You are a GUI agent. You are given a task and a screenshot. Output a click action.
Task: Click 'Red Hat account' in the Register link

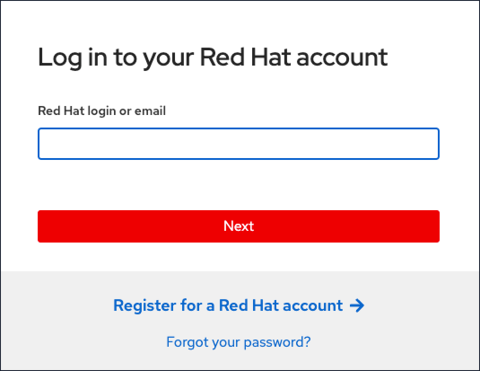click(281, 305)
